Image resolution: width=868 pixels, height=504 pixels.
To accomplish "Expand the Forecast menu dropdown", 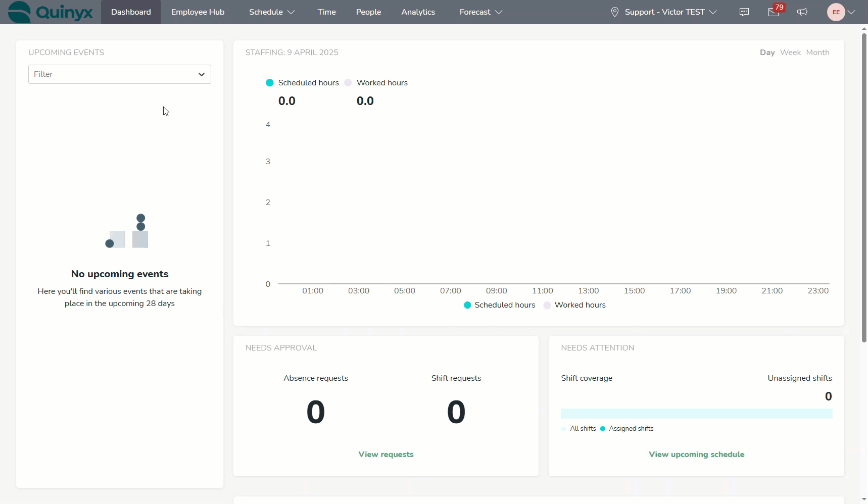I will click(x=480, y=12).
